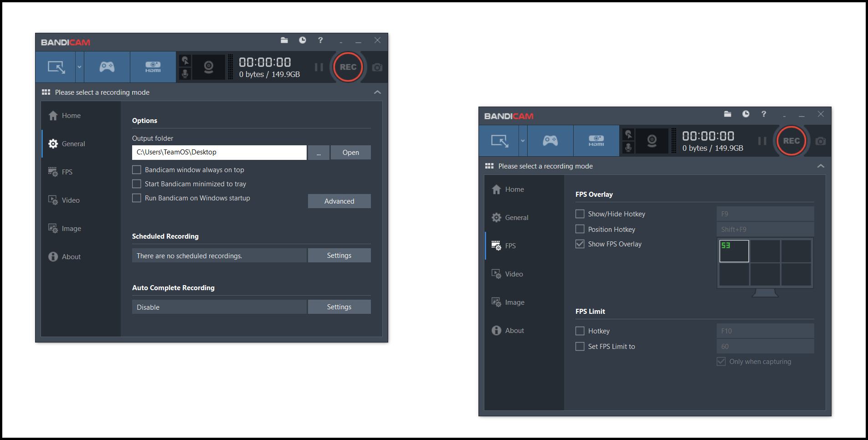This screenshot has width=868, height=440.
Task: Open Video tab in right window sidebar
Action: point(524,274)
